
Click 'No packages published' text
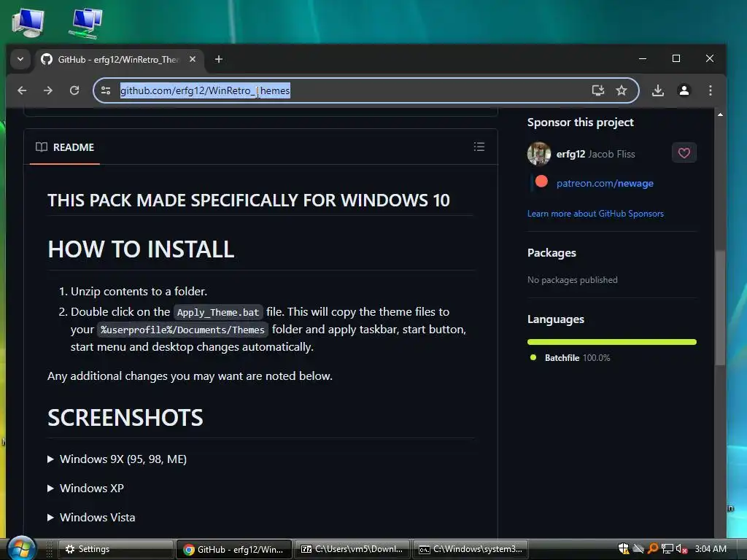point(572,280)
